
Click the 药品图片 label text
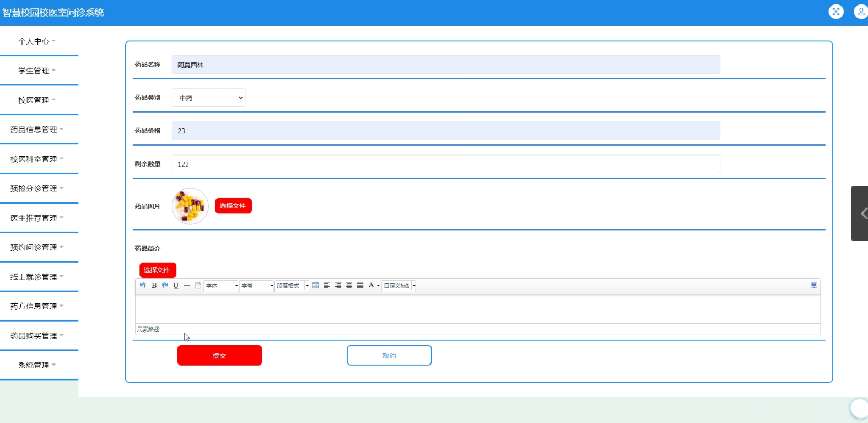pos(148,206)
